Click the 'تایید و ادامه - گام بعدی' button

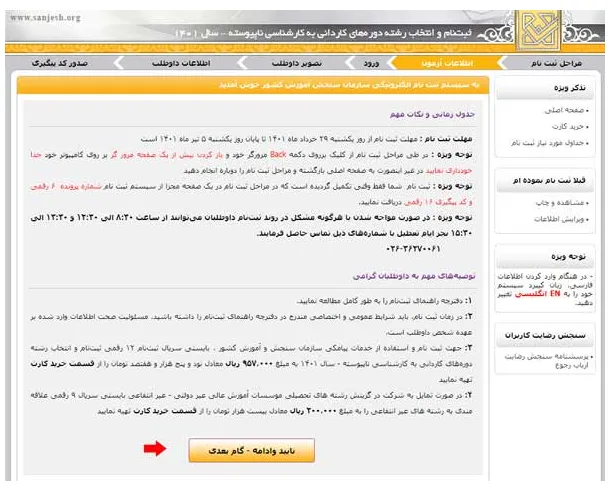(x=252, y=450)
